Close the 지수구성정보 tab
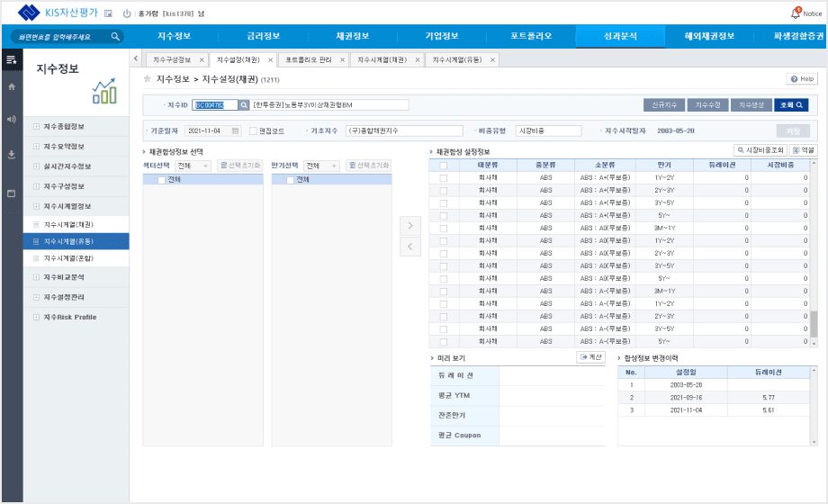 click(202, 60)
